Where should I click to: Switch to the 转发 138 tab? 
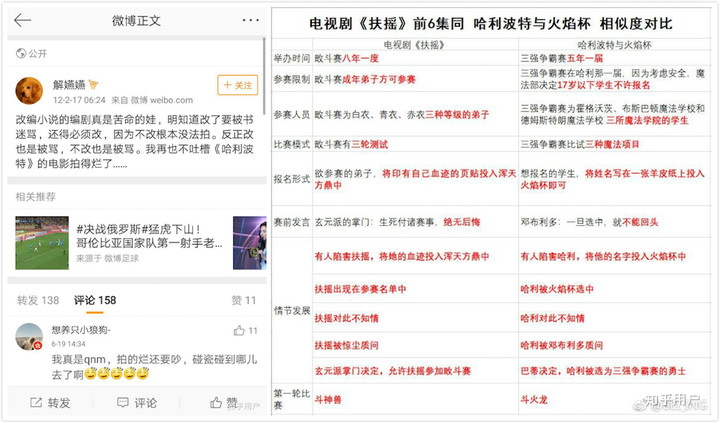38,300
